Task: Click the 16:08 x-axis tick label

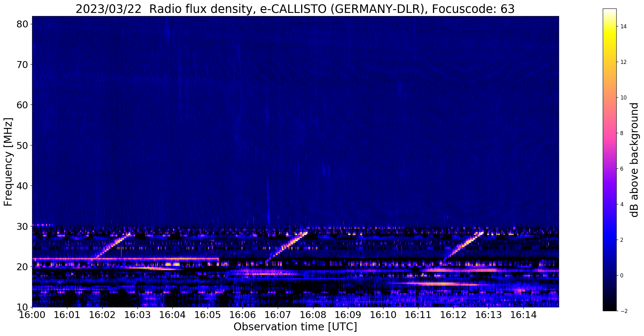Action: pos(313,315)
